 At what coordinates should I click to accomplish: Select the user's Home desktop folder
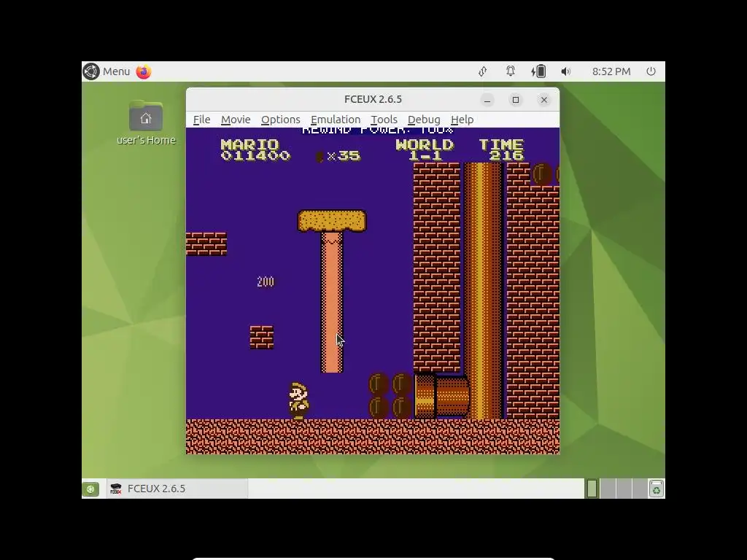pos(146,122)
